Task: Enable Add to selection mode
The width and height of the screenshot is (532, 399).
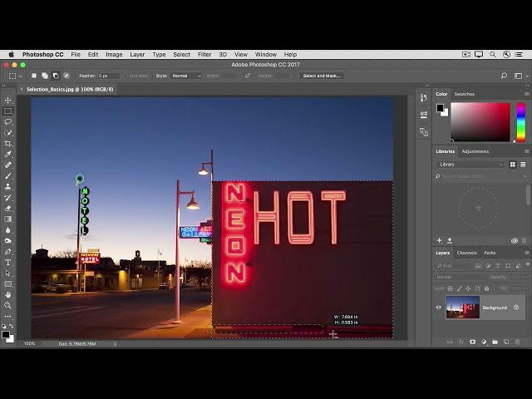Action: click(x=45, y=76)
